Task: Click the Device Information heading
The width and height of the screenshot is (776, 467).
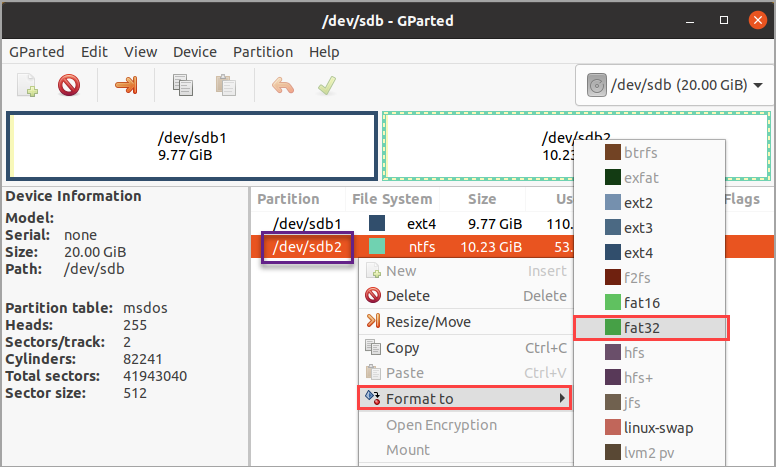Action: [73, 196]
